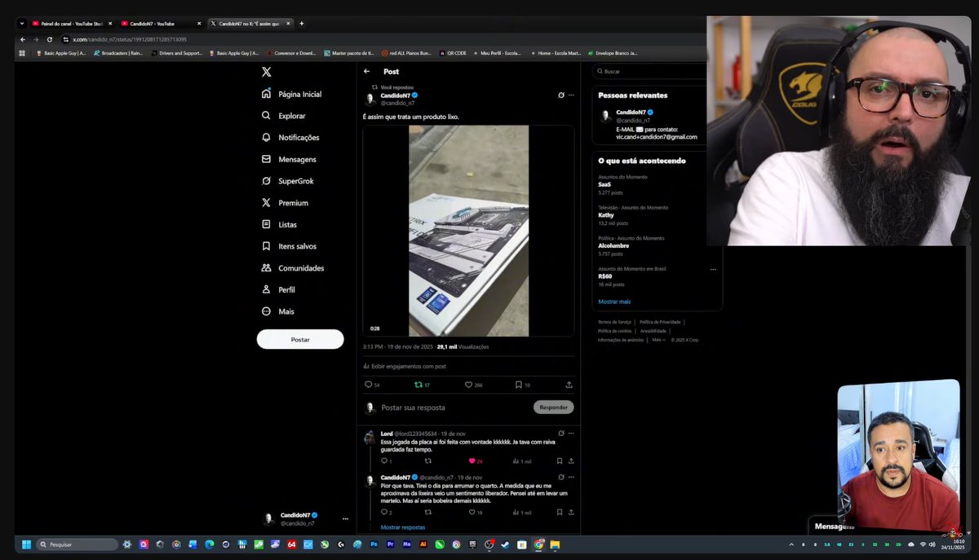Image resolution: width=979 pixels, height=560 pixels.
Task: Expand the Mais menu in sidebar
Action: tap(277, 311)
